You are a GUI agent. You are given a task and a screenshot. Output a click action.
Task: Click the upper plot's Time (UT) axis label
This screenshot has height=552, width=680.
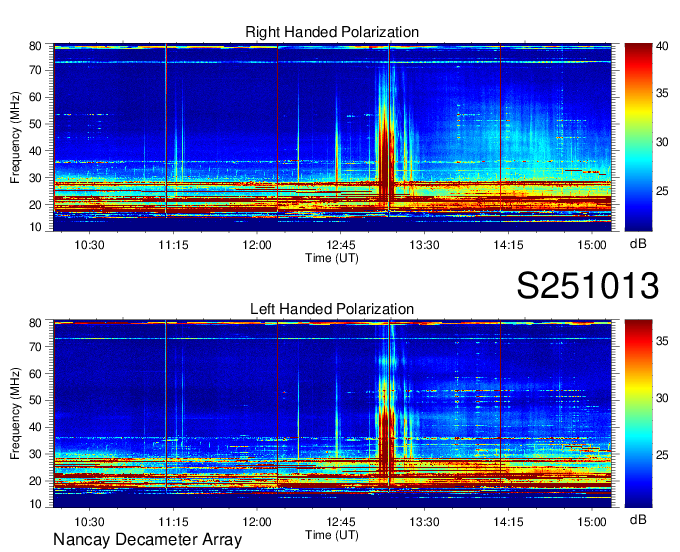pyautogui.click(x=332, y=258)
